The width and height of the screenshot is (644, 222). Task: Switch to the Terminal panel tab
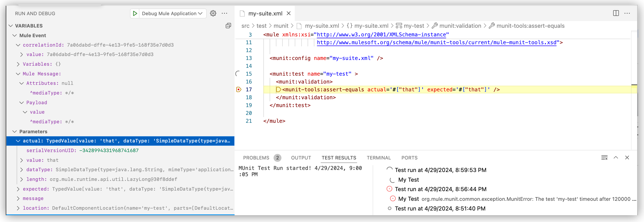pos(379,158)
